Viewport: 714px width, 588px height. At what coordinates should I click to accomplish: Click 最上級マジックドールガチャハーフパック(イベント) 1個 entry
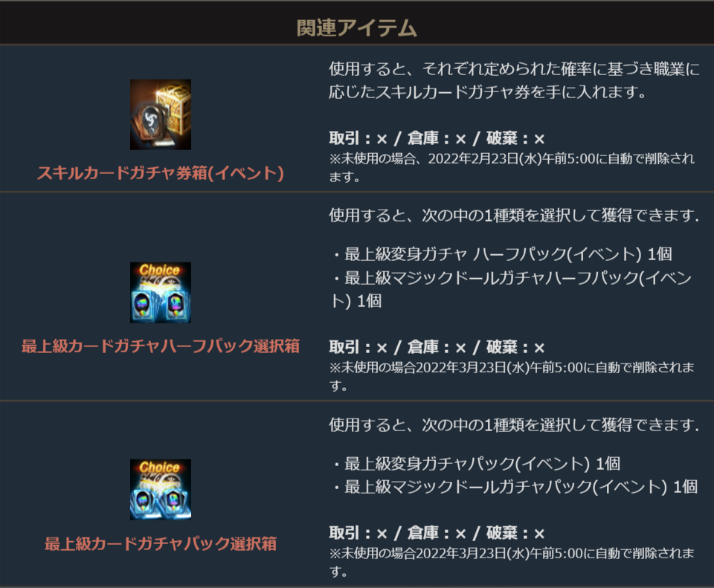[x=512, y=289]
